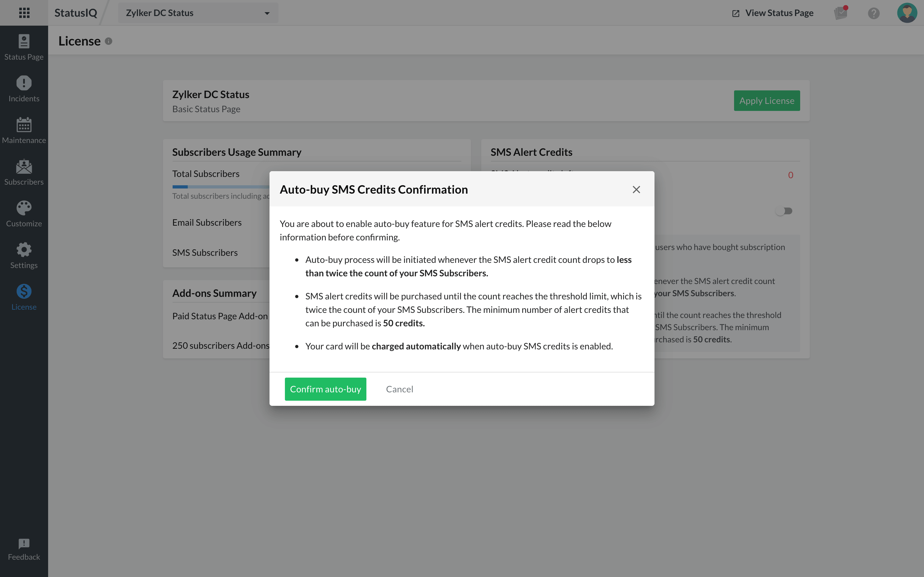This screenshot has width=924, height=577.
Task: Open Customize palette section
Action: click(24, 214)
